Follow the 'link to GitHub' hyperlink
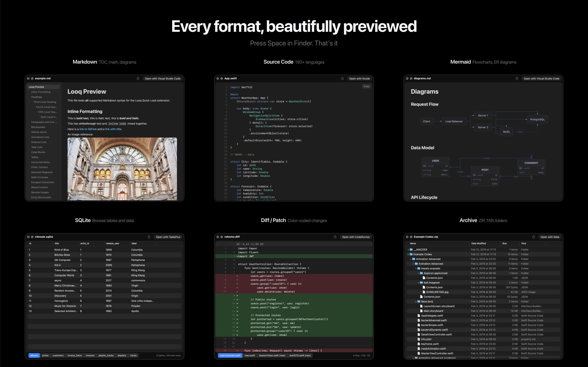588x367 pixels. (88, 129)
